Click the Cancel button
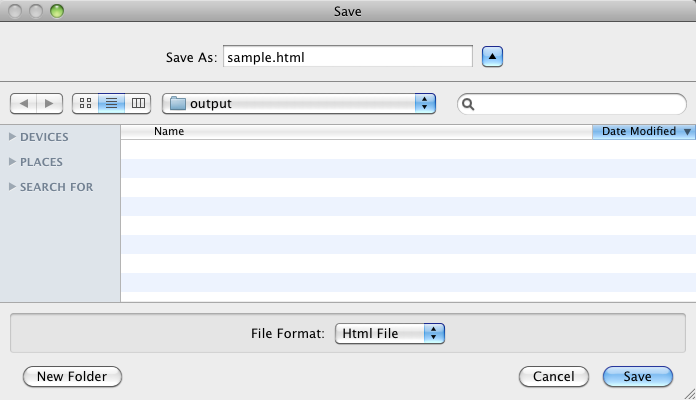 click(553, 376)
